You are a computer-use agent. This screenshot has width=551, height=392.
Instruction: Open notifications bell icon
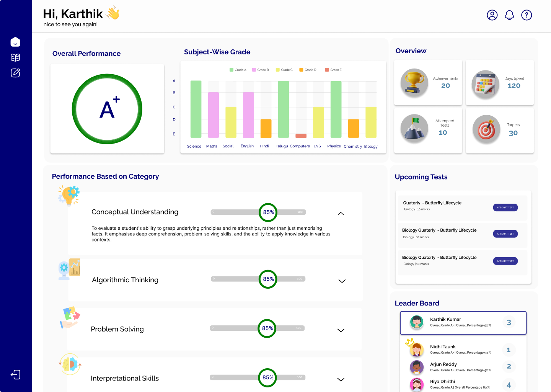(509, 15)
